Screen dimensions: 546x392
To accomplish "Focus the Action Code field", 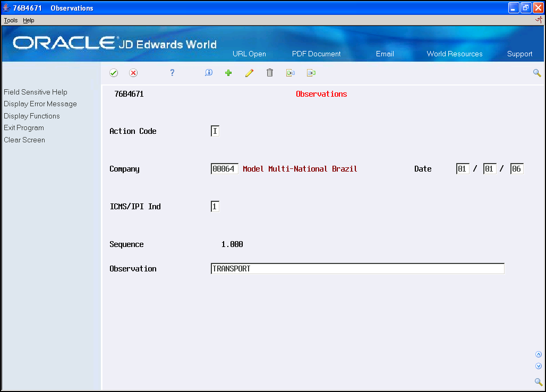I will point(215,131).
